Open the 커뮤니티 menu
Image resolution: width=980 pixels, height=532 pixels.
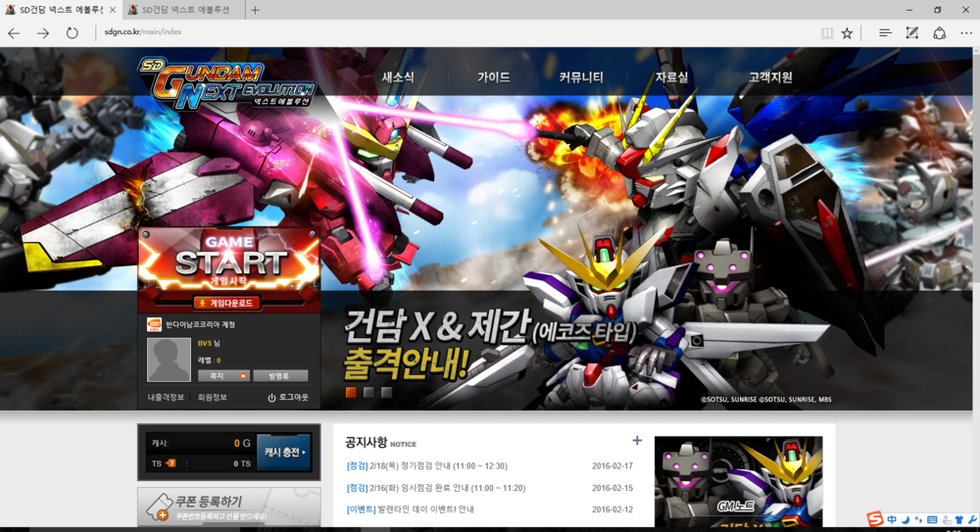[x=580, y=77]
